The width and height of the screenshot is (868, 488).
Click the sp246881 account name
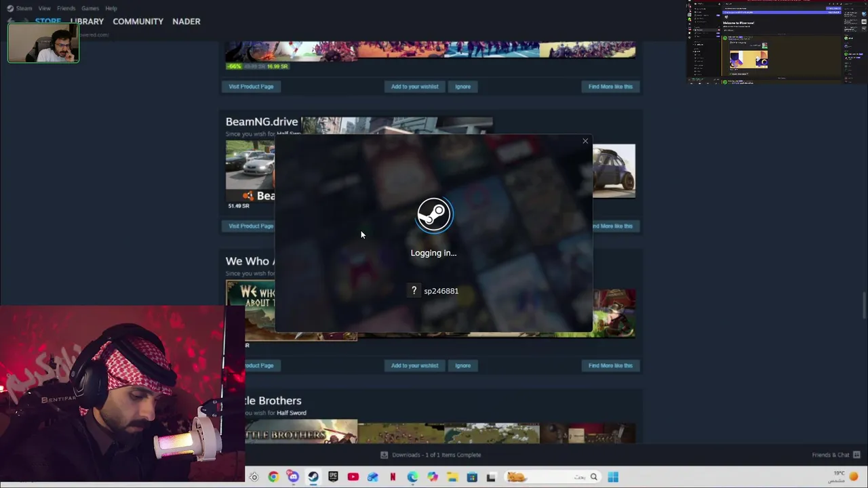pyautogui.click(x=441, y=291)
